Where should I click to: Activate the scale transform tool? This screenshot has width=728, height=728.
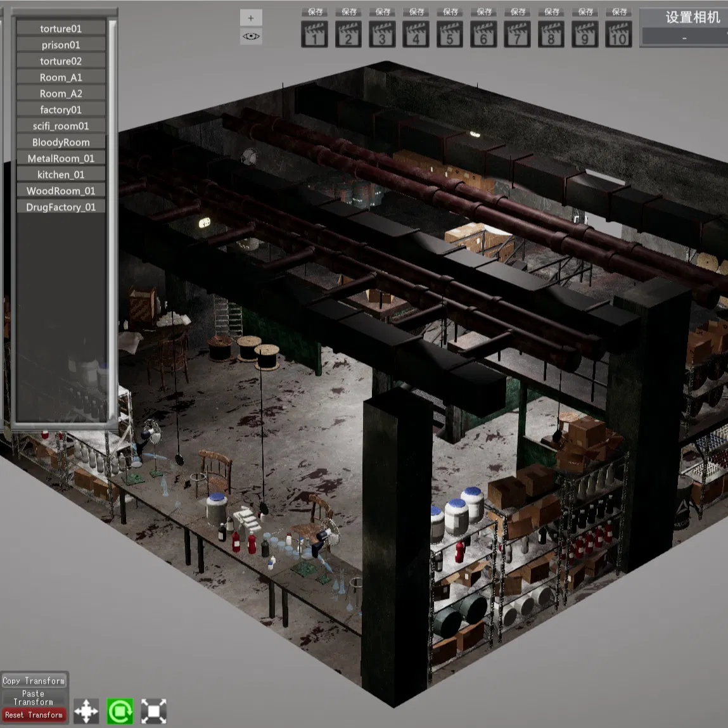point(154,711)
